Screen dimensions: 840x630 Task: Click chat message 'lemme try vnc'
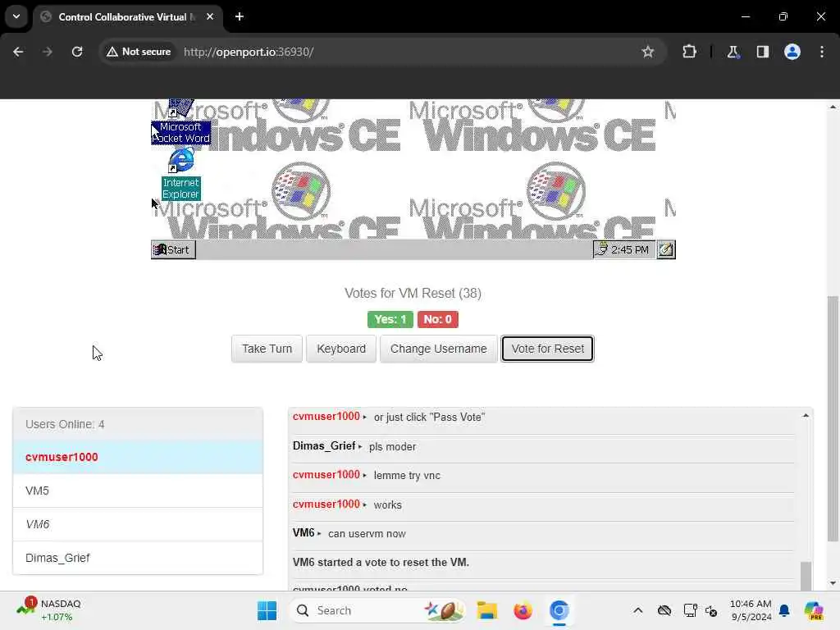click(407, 476)
